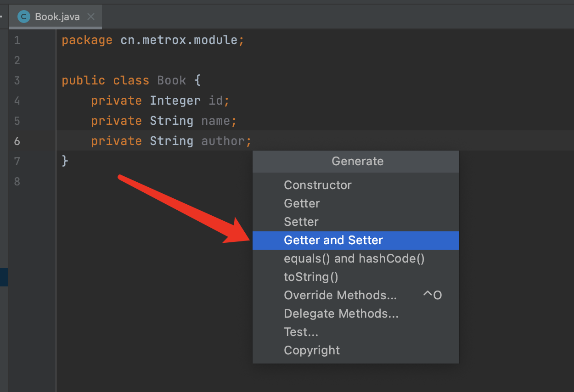The image size is (574, 392).
Task: Click Test... in the Generate menu
Action: (301, 332)
